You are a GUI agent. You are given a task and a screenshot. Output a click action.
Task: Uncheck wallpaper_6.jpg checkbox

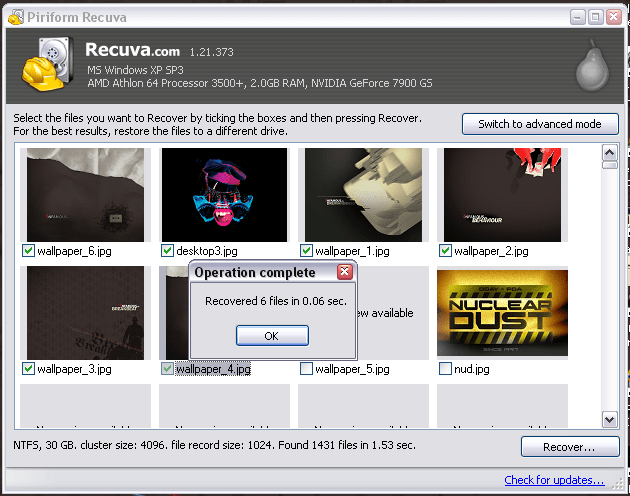click(28, 251)
